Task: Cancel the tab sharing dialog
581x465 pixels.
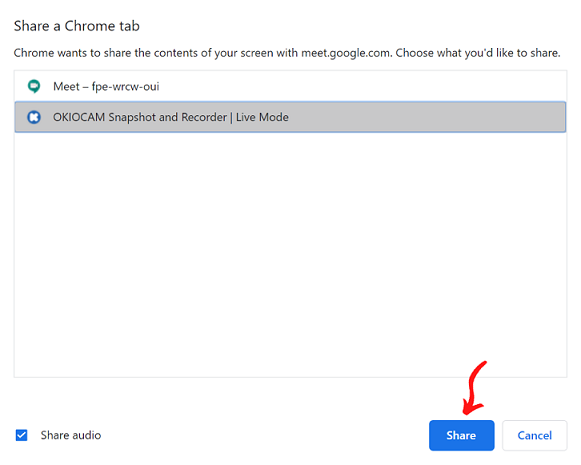Action: (534, 435)
